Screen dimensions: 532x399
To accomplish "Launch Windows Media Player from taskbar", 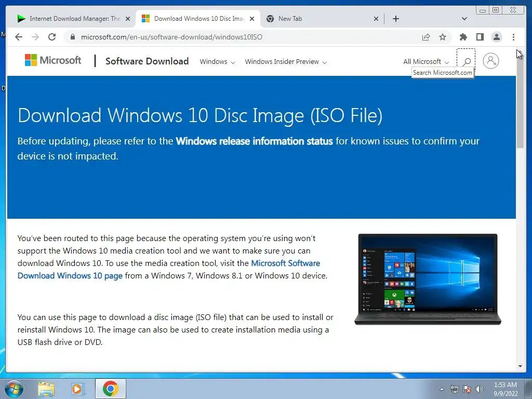I will (78, 389).
